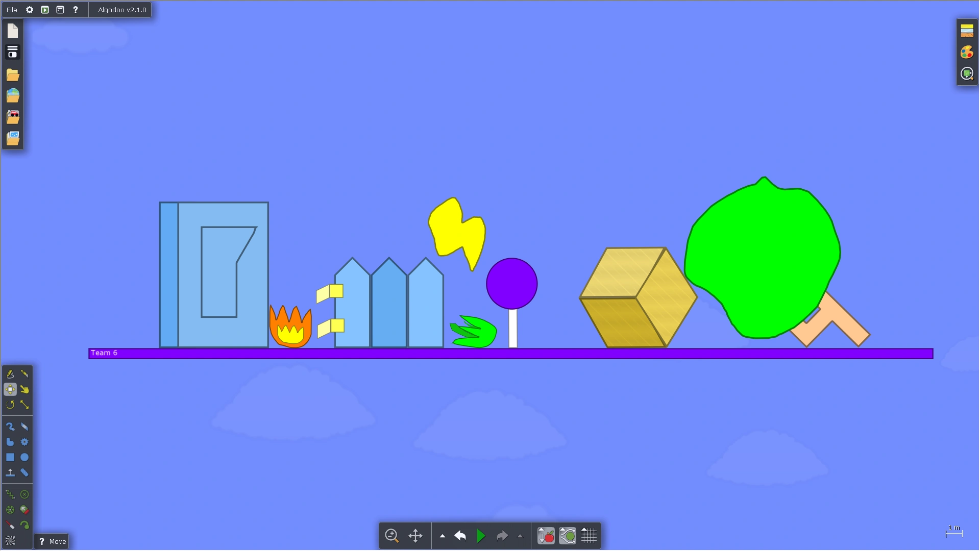Open the File menu
Viewport: 980px width, 551px height.
[x=12, y=10]
